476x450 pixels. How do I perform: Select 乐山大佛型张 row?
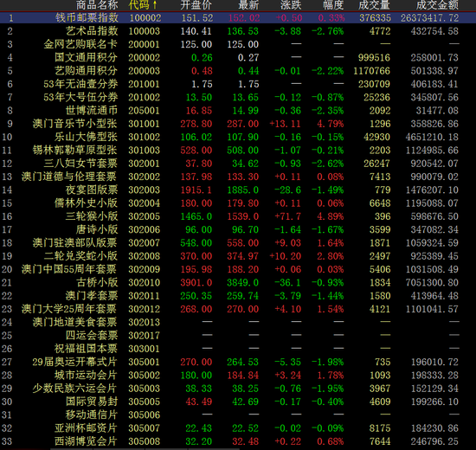pos(238,137)
